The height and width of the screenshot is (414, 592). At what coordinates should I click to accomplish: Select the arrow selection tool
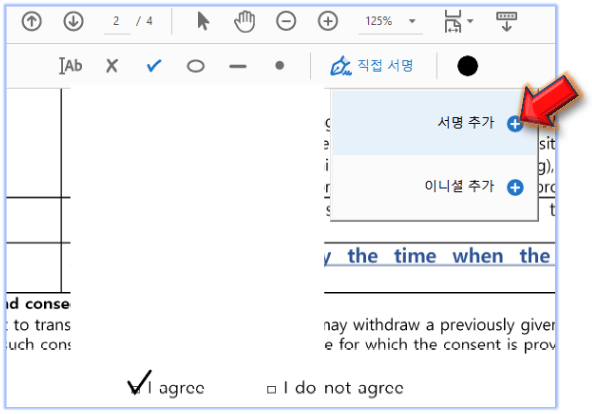[x=203, y=21]
